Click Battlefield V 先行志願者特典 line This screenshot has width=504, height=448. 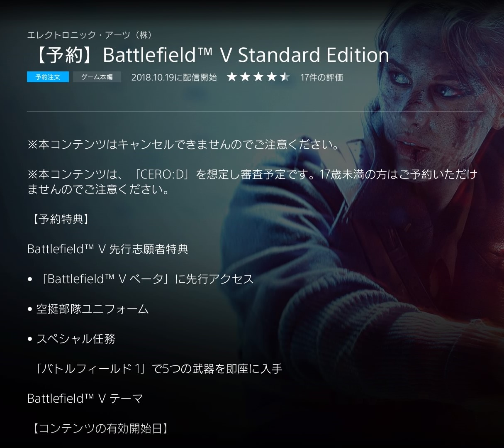pos(107,249)
